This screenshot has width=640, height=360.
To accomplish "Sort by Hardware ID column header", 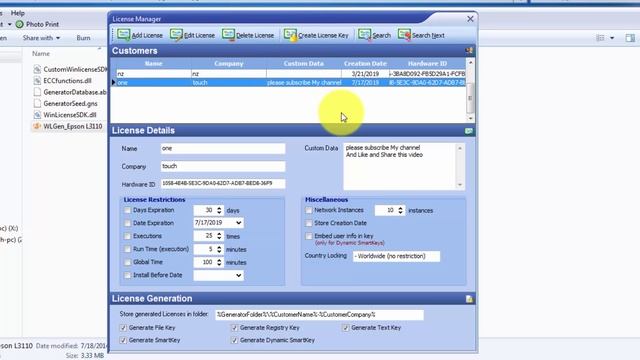I will coord(427,64).
